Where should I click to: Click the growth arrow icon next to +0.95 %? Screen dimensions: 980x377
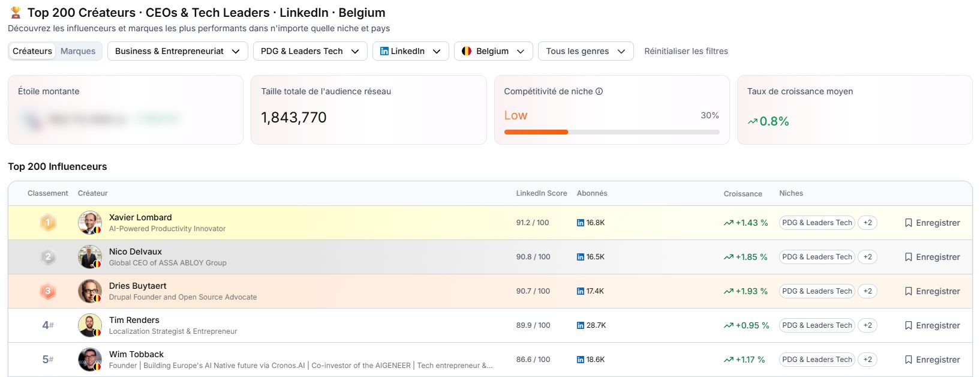tap(729, 325)
